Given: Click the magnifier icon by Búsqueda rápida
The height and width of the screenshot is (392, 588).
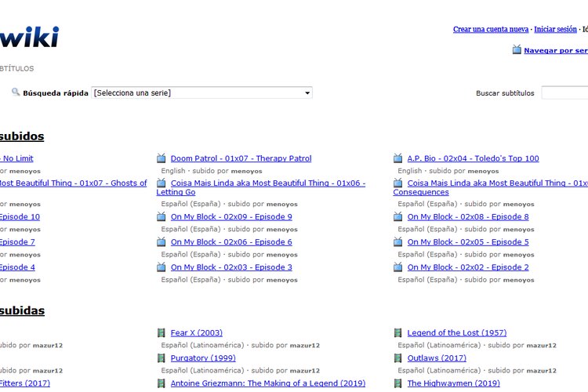Looking at the screenshot, I should coord(16,92).
